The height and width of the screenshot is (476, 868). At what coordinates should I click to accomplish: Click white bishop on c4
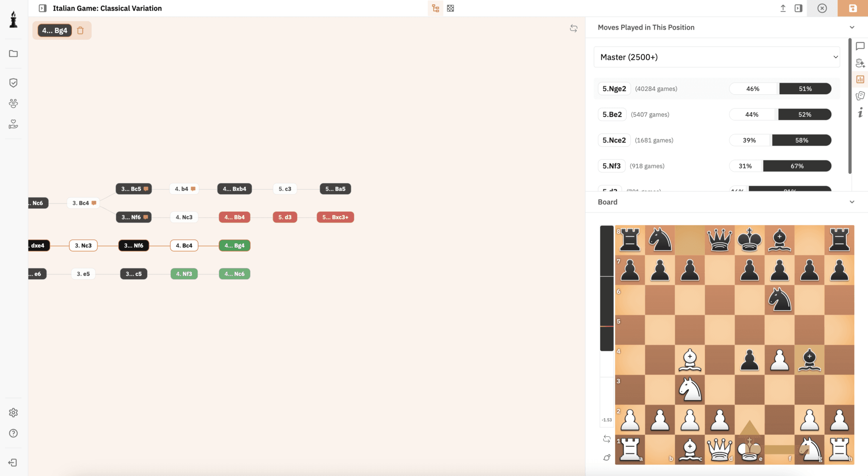690,360
